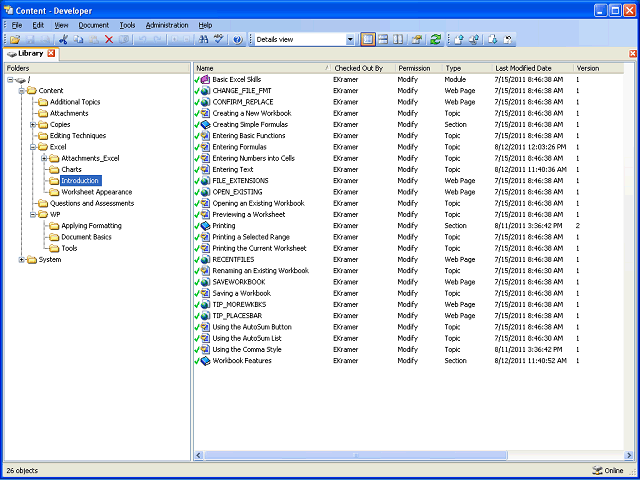Click the Workbook Features section icon
Screen dimensions: 640x480
coord(206,361)
